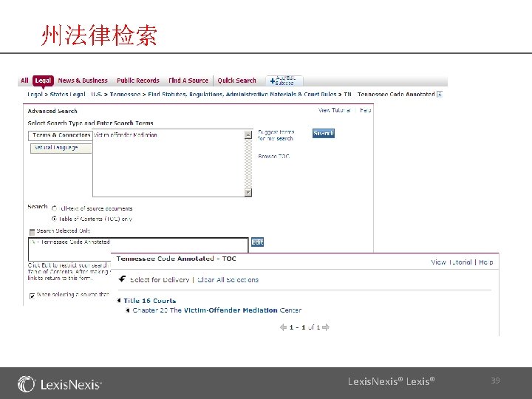Open the Title 16 Courts entry
The height and width of the screenshot is (399, 532).
149,301
